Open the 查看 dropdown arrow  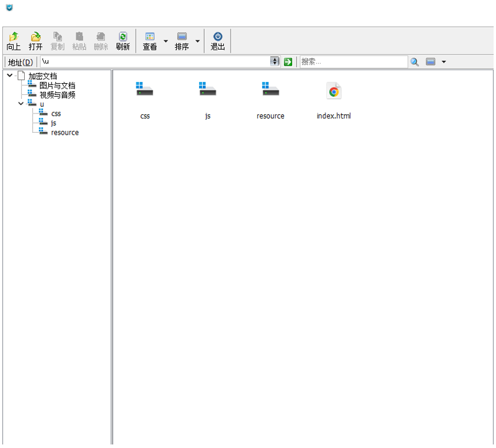point(166,41)
